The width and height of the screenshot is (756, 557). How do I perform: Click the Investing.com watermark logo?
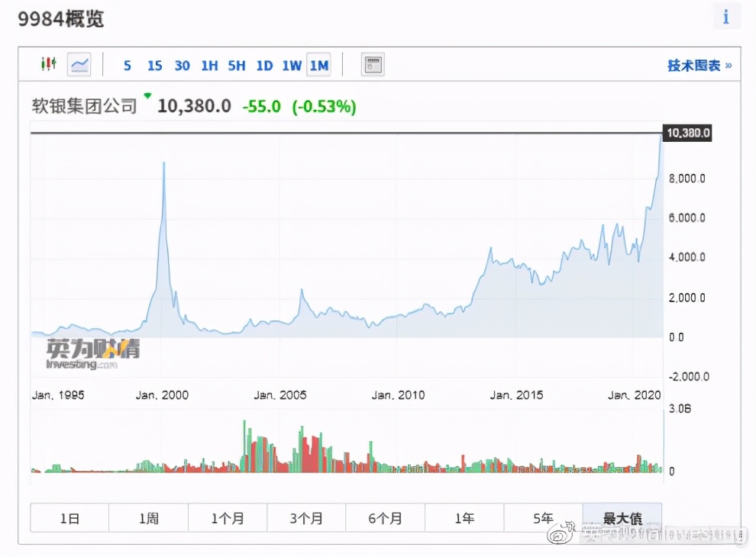click(93, 355)
